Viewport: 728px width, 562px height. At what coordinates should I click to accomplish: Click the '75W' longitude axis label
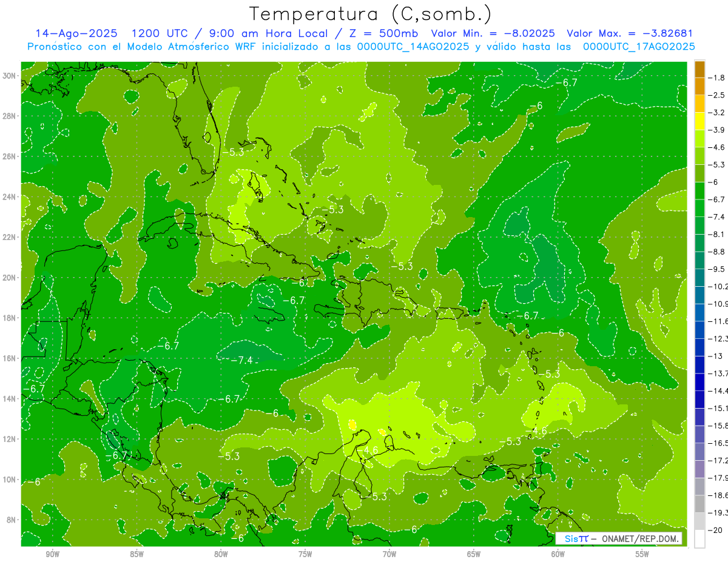(x=305, y=555)
